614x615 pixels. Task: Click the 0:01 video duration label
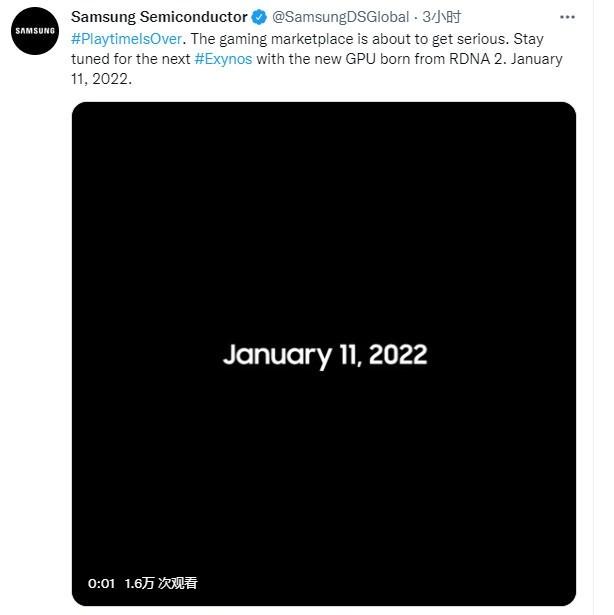pyautogui.click(x=101, y=584)
